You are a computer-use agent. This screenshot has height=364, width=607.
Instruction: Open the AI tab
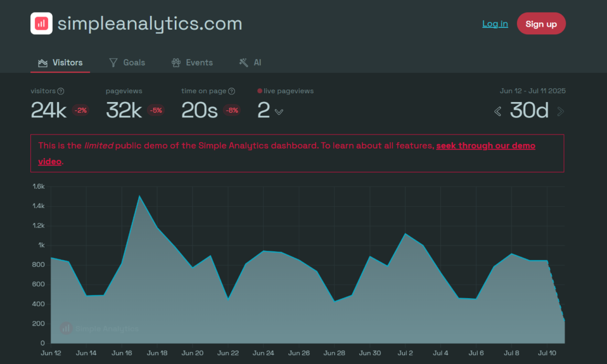250,63
